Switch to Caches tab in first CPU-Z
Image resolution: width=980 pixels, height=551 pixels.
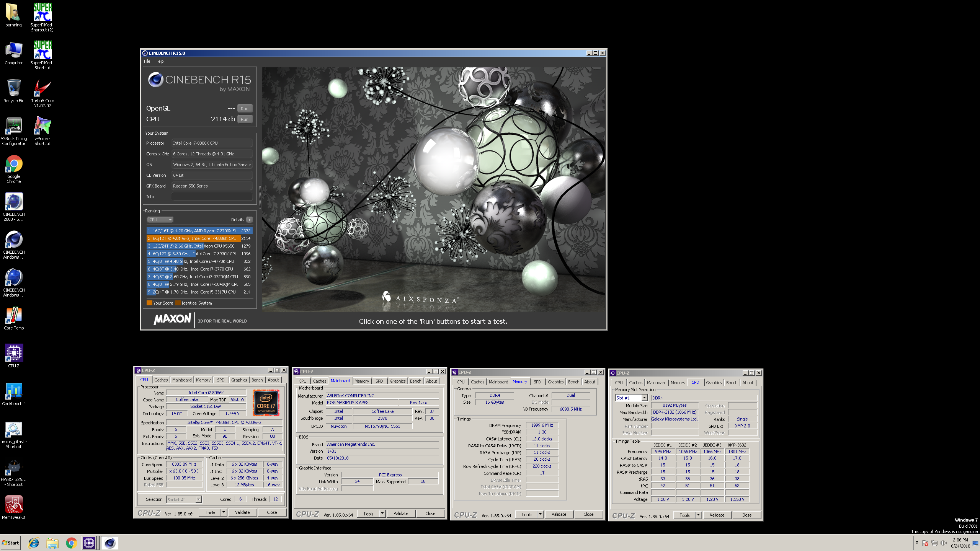click(x=161, y=380)
